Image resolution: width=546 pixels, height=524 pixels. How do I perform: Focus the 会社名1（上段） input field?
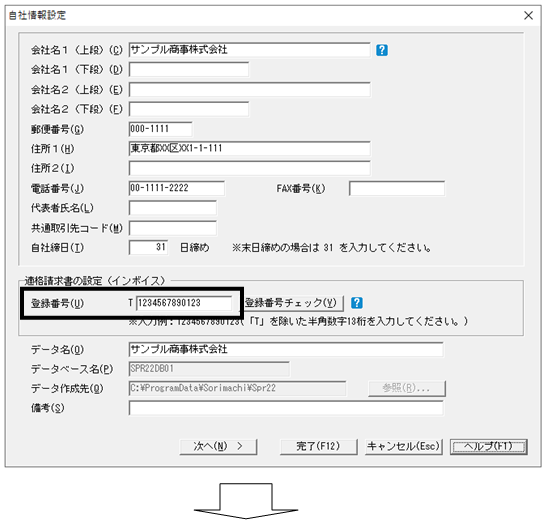[x=249, y=50]
